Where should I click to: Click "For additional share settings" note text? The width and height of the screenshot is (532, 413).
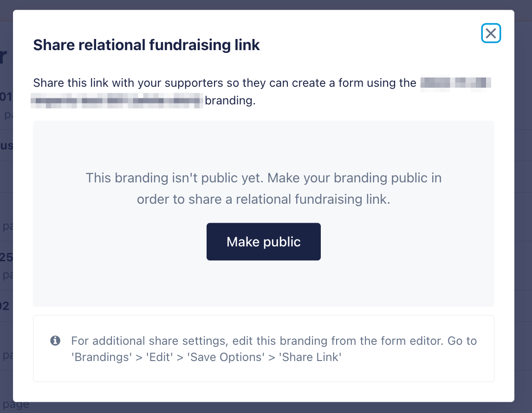[x=149, y=341]
